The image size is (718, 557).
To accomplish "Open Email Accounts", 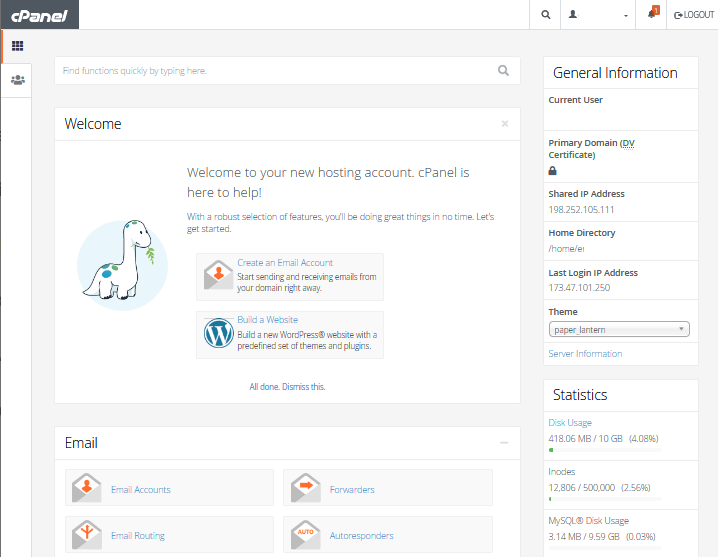I will [x=141, y=490].
